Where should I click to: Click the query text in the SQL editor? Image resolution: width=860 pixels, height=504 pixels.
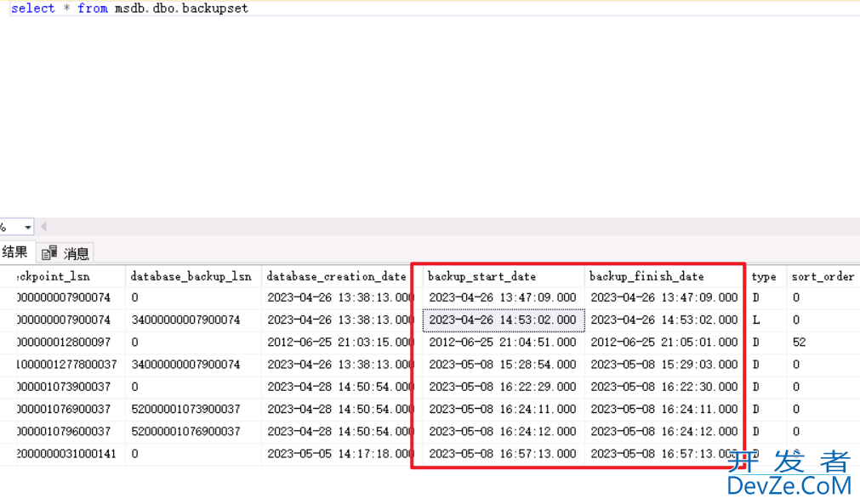click(x=129, y=8)
